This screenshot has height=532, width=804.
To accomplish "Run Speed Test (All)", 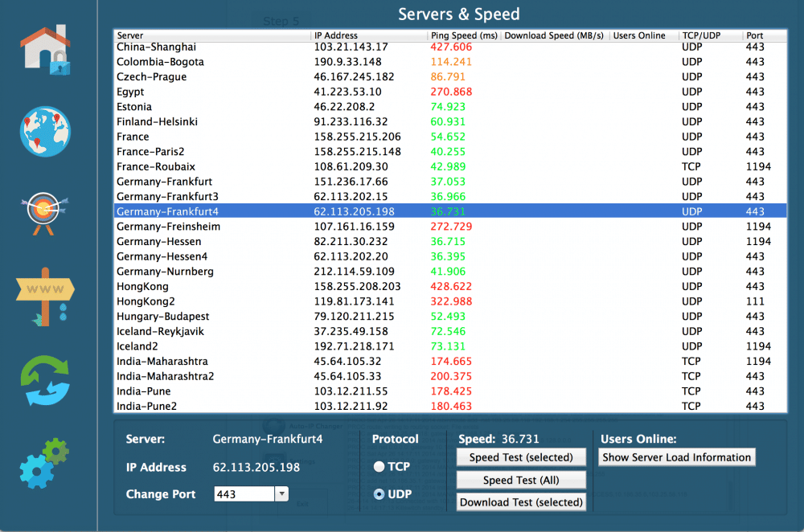I will pos(521,479).
